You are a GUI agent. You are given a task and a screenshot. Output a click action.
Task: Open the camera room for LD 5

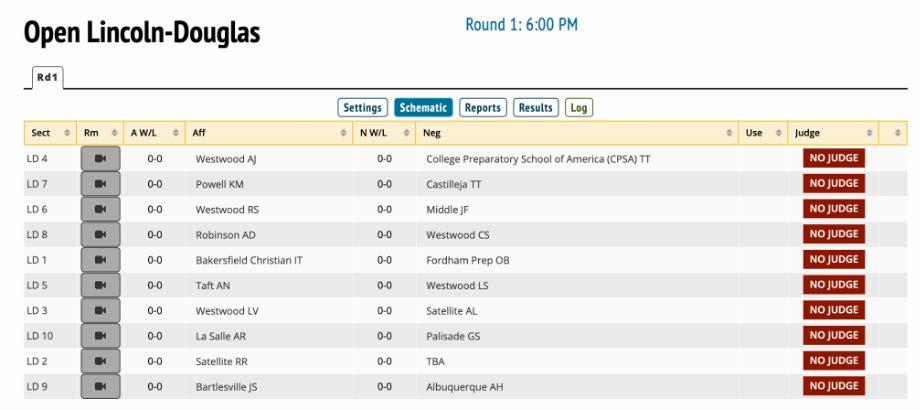tap(100, 283)
